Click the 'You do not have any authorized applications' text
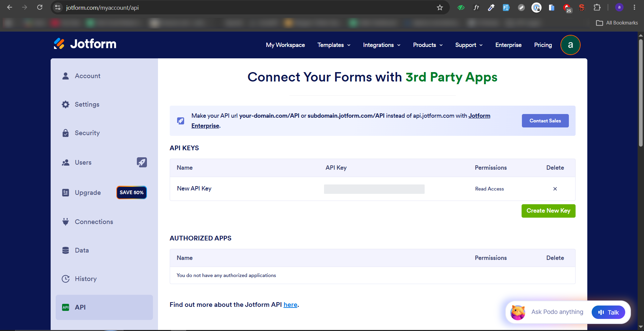 (x=226, y=275)
